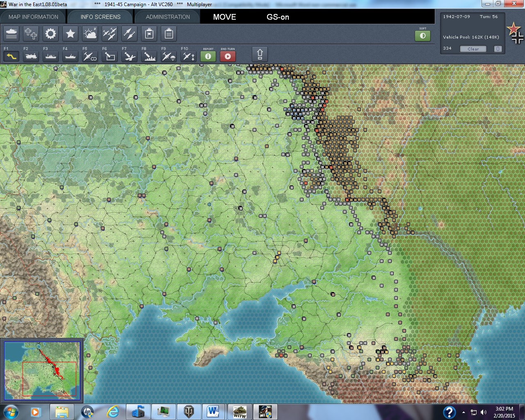525x420 pixels.
Task: Open the clipboard with flag report
Action: 149,34
